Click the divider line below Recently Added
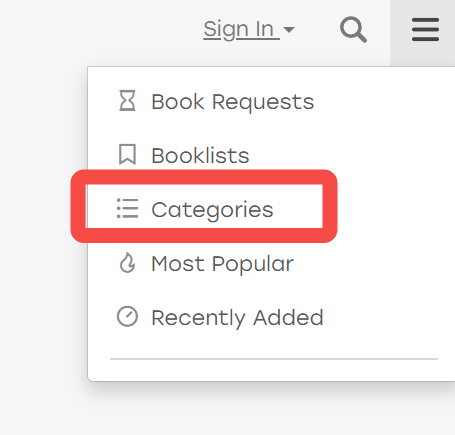The height and width of the screenshot is (435, 455). (274, 359)
